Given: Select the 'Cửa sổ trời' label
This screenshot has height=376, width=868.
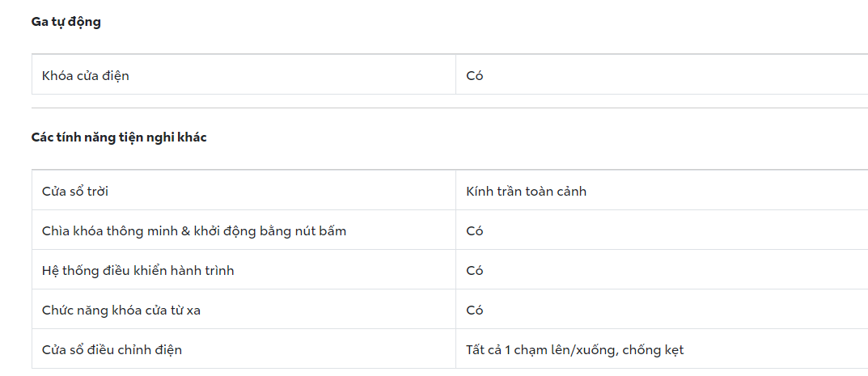Looking at the screenshot, I should coord(75,191).
